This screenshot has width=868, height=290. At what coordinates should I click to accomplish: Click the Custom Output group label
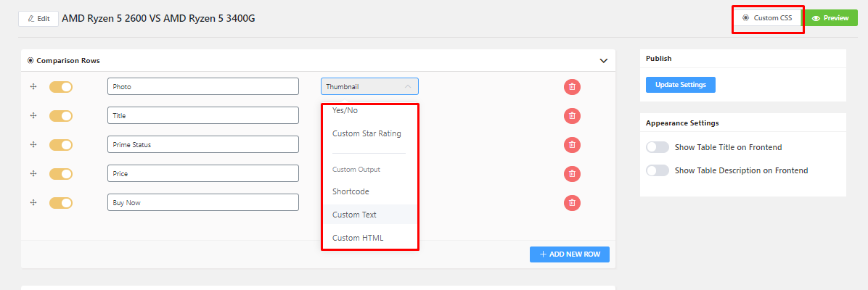(356, 170)
